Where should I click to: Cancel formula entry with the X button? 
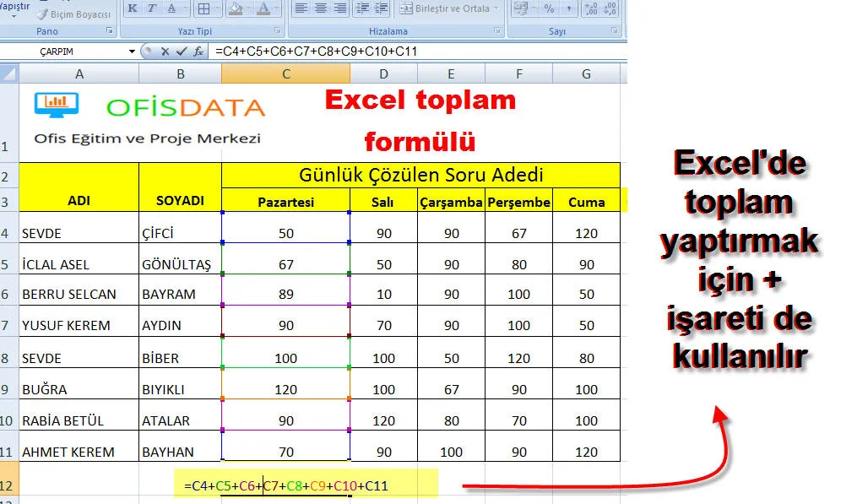(165, 51)
